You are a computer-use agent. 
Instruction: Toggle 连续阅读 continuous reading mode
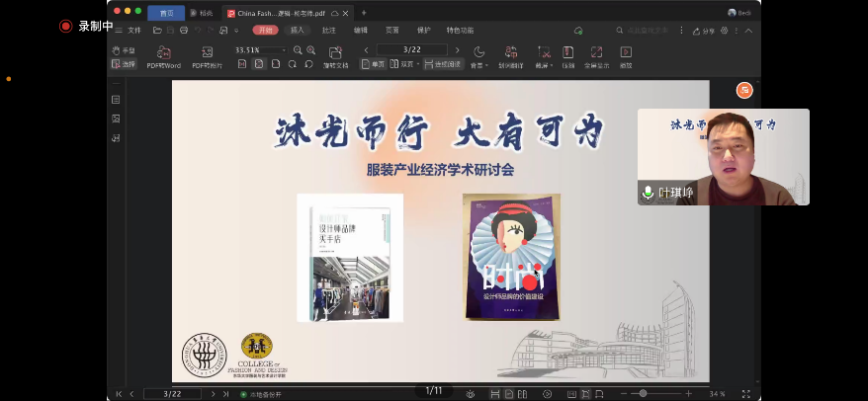442,64
